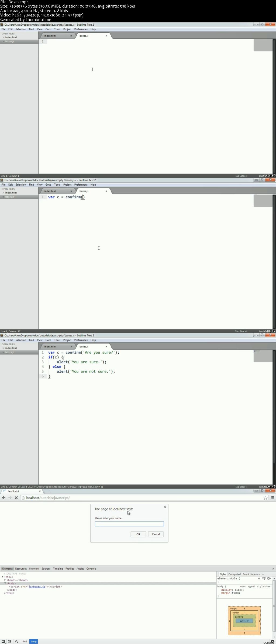The height and width of the screenshot is (644, 276).
Task: Toggle the element state icon in Styles
Action: [264, 578]
